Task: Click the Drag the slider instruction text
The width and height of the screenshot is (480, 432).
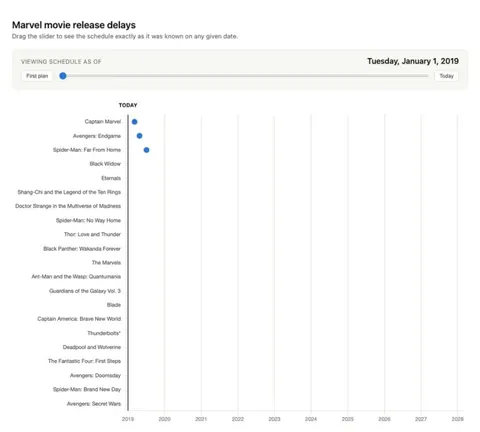Action: pos(125,36)
